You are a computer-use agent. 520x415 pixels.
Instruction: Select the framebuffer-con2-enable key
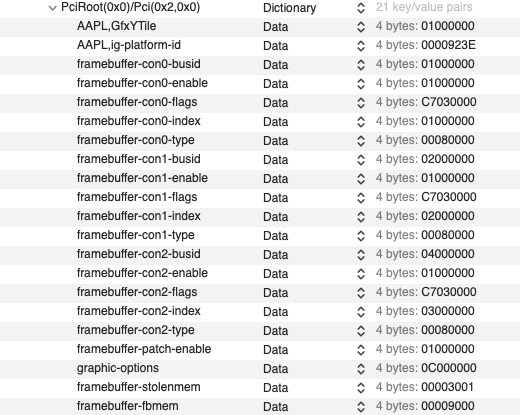[142, 273]
